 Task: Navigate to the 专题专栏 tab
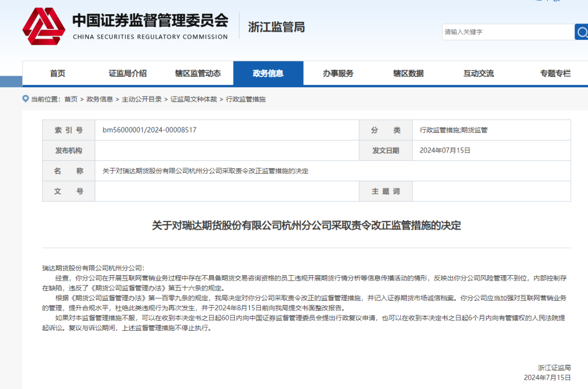click(x=555, y=74)
